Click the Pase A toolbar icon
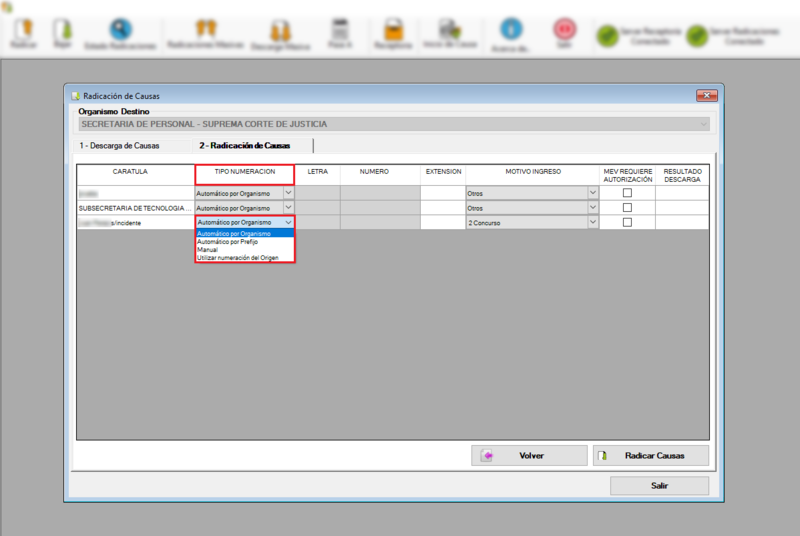 pyautogui.click(x=340, y=30)
